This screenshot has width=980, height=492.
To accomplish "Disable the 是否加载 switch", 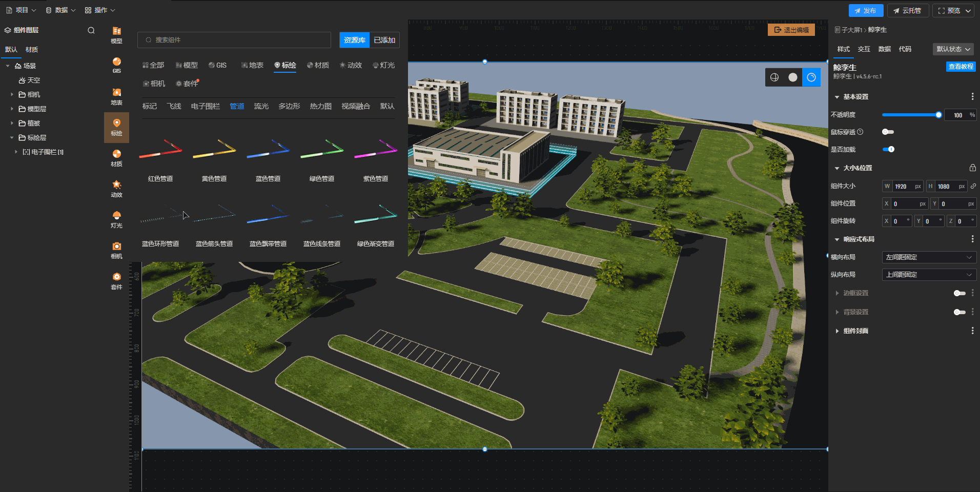I will [888, 150].
